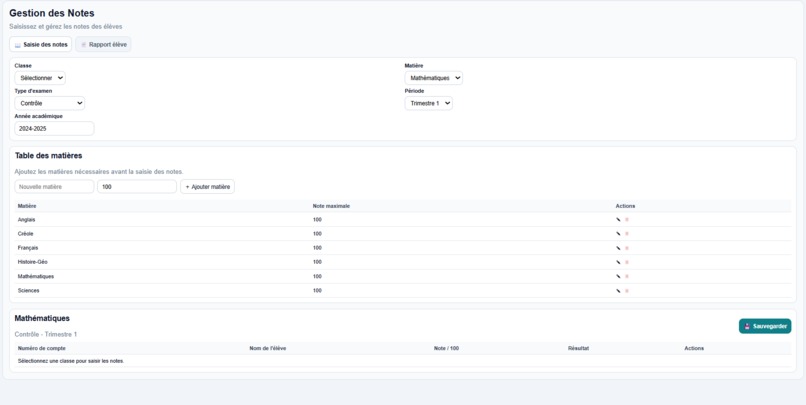
Task: Click the 100 value in the Sciences row
Action: click(x=317, y=291)
